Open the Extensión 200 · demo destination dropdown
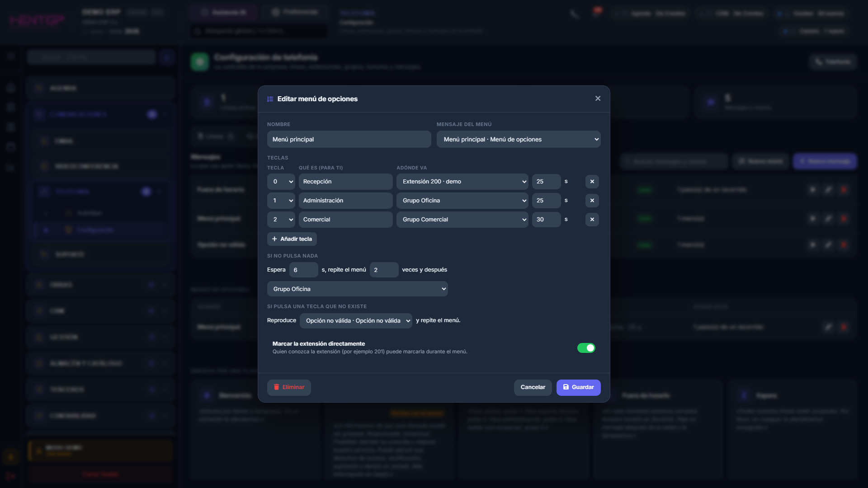868x488 pixels. pos(462,182)
